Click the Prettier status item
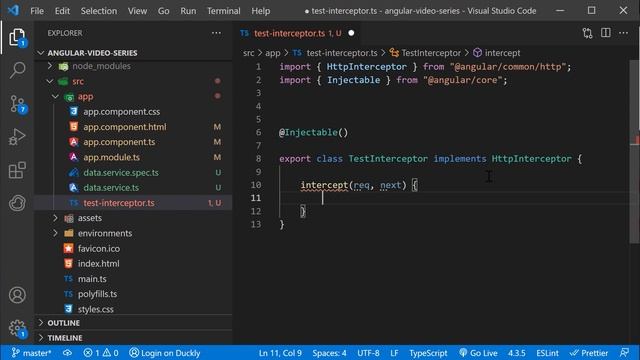 click(x=589, y=353)
